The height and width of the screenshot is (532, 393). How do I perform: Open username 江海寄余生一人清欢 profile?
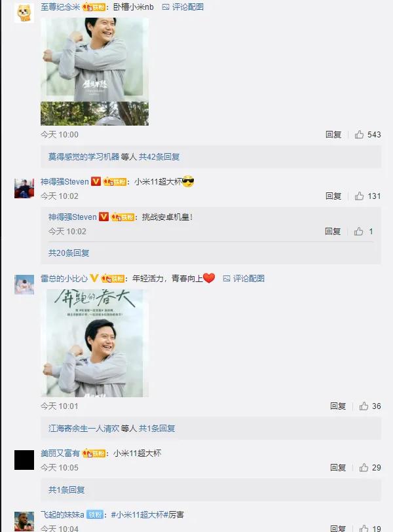pyautogui.click(x=84, y=429)
